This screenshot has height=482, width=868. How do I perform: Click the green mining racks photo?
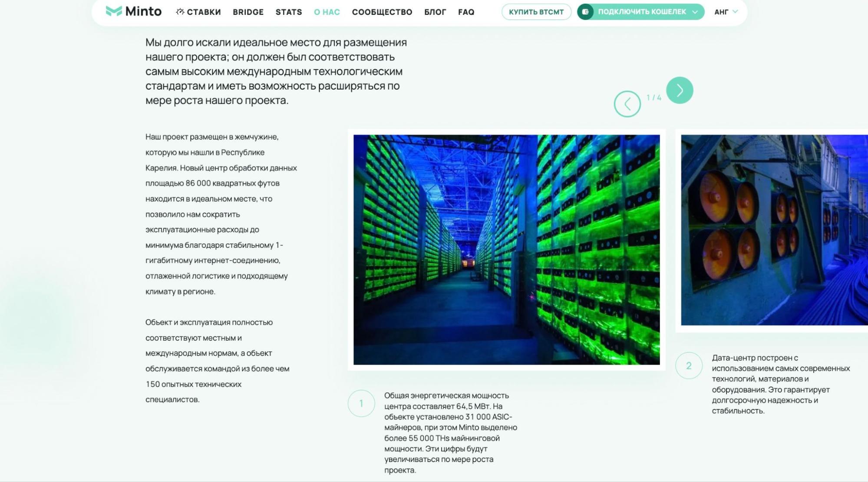pos(506,249)
